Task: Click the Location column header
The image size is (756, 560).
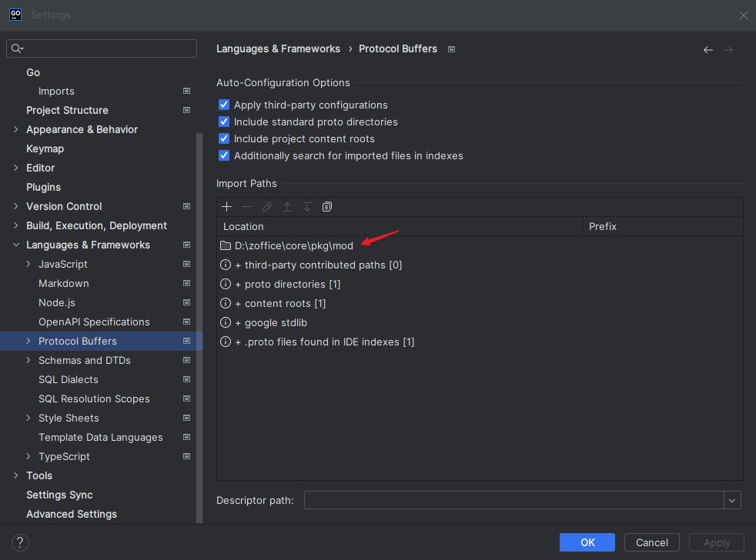Action: pyautogui.click(x=243, y=227)
